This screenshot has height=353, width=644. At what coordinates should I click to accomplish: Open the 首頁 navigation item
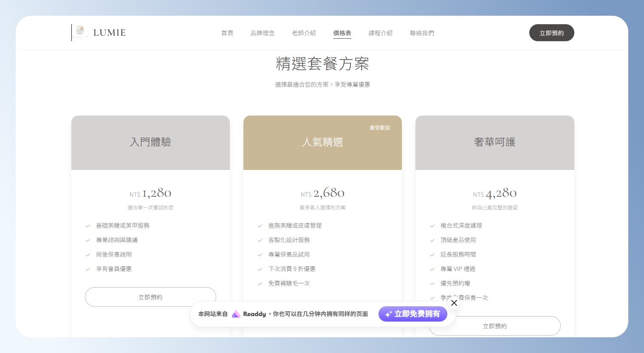pos(227,33)
